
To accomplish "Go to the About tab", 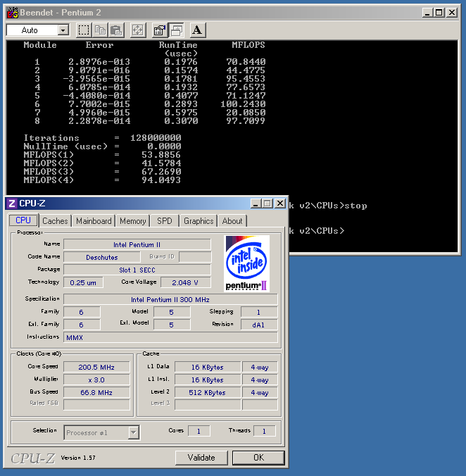I will coord(232,220).
